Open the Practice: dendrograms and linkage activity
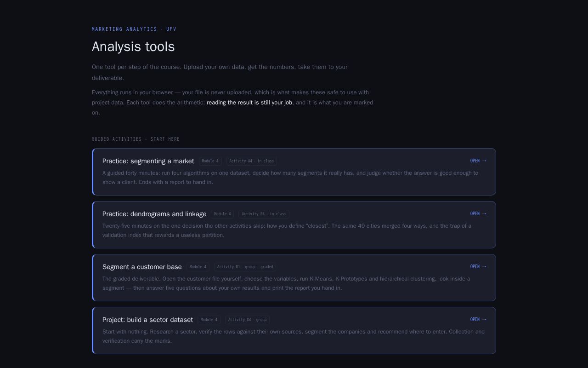The image size is (588, 368). point(294,224)
